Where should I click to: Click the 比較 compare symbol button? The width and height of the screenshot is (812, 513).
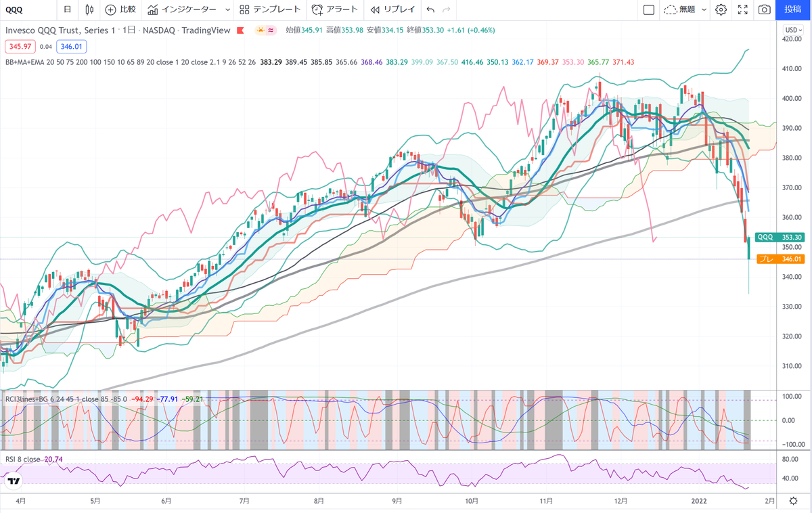(120, 9)
